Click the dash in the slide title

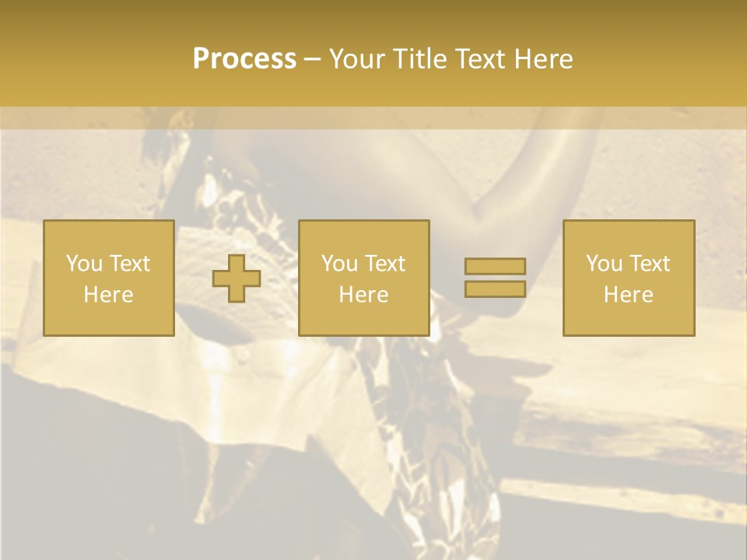coord(312,58)
